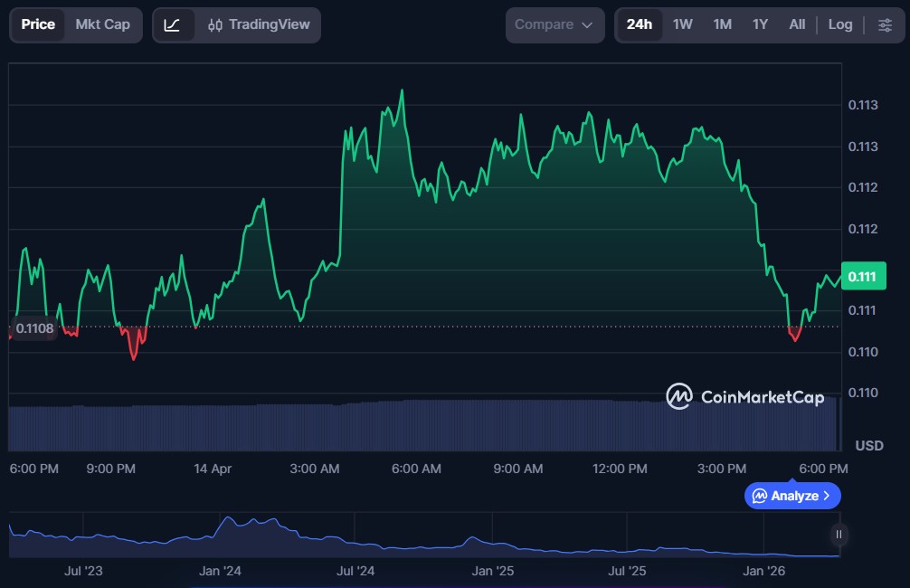Click the current price label 0.111
Screen dimensions: 910x588
pos(863,277)
